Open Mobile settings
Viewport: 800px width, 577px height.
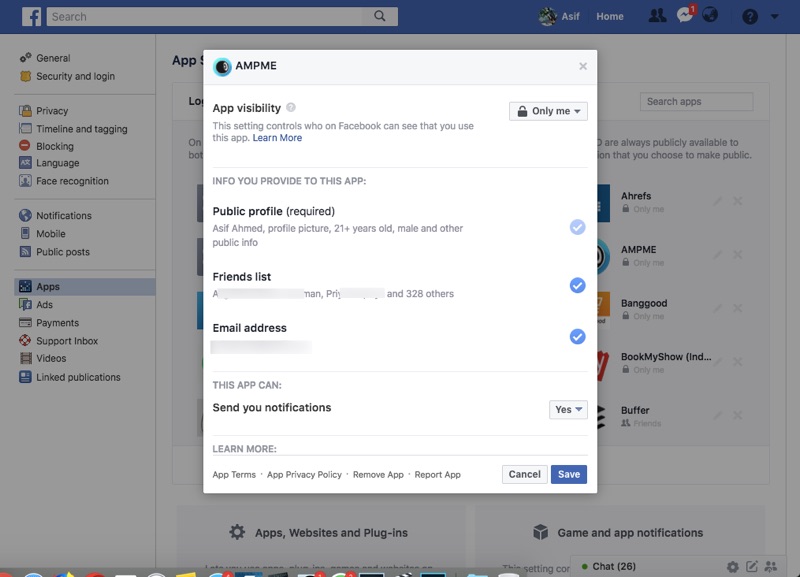click(51, 233)
